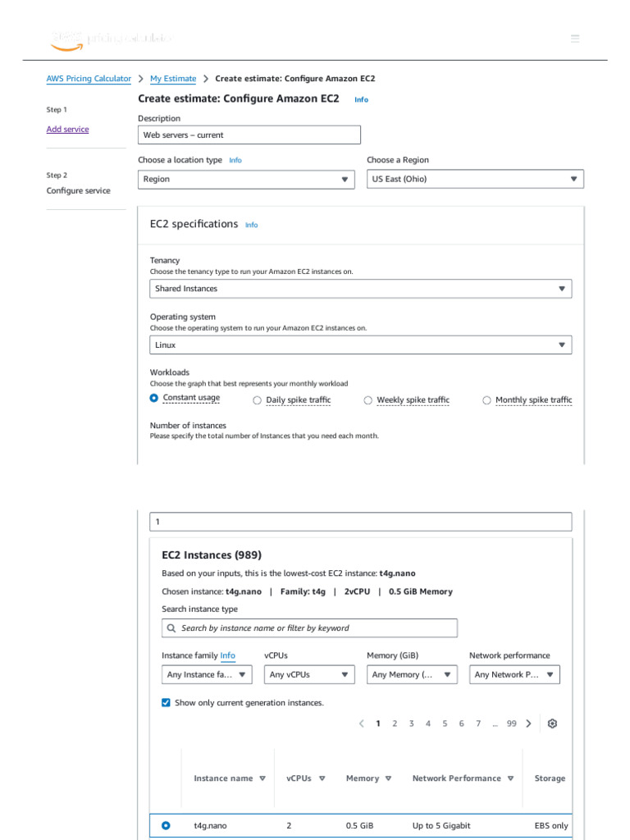The image size is (630, 840).
Task: Open Any Memory filter dropdown
Action: tap(412, 674)
